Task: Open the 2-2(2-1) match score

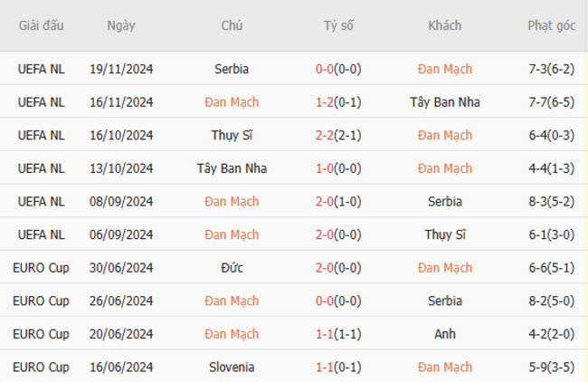Action: click(x=338, y=136)
